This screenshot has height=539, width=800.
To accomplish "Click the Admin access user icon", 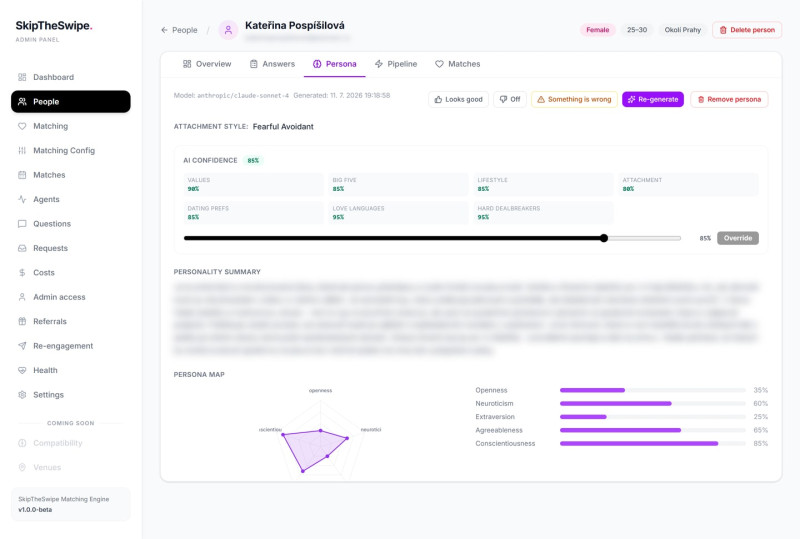I will tap(22, 297).
